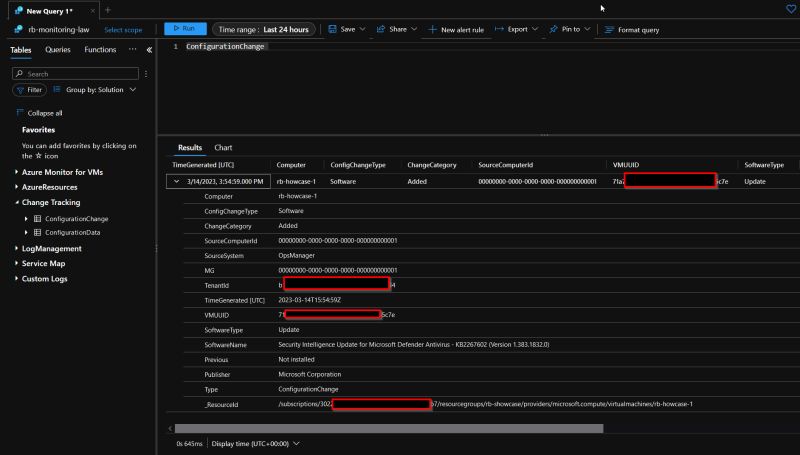This screenshot has width=800, height=455.
Task: Collapse the Change Tracking group
Action: 16,202
